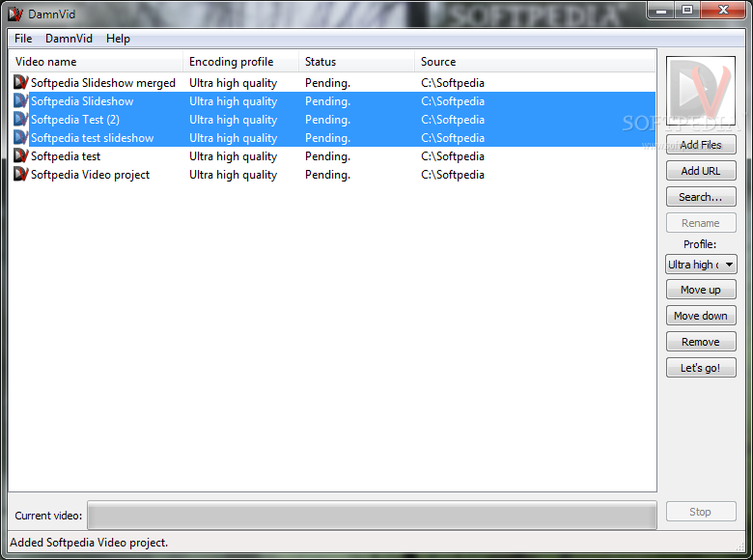Sort by the Source column header
Screen dimensions: 753x560
pos(535,62)
